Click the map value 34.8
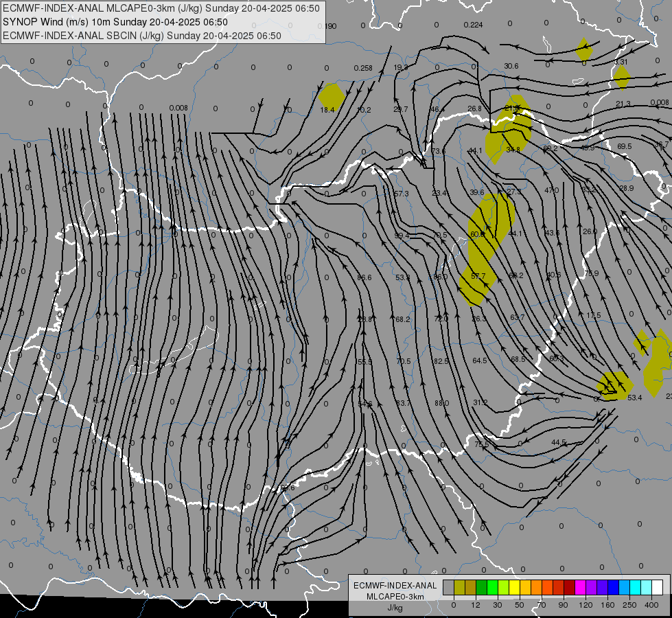Screen dimensions: 672x618 [513, 150]
